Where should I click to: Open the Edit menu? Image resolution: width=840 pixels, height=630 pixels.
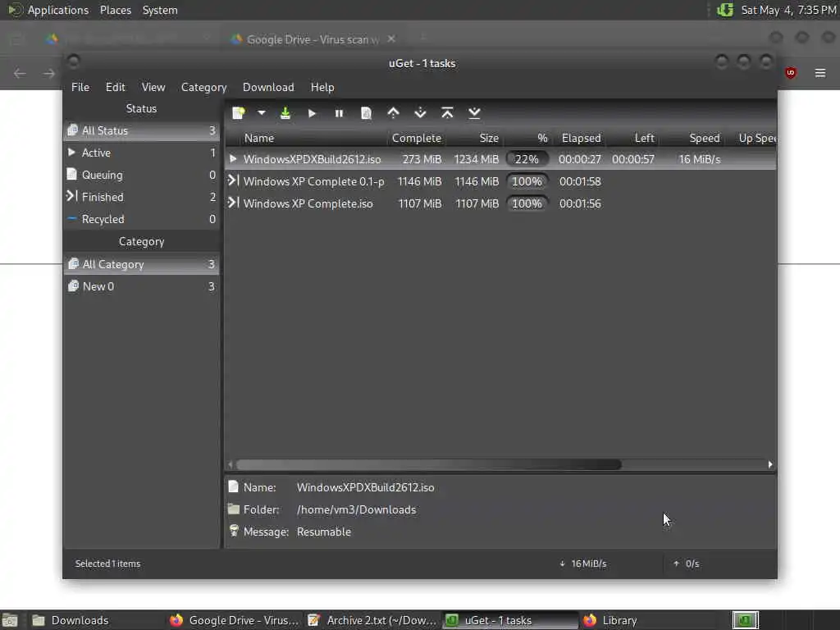point(115,87)
